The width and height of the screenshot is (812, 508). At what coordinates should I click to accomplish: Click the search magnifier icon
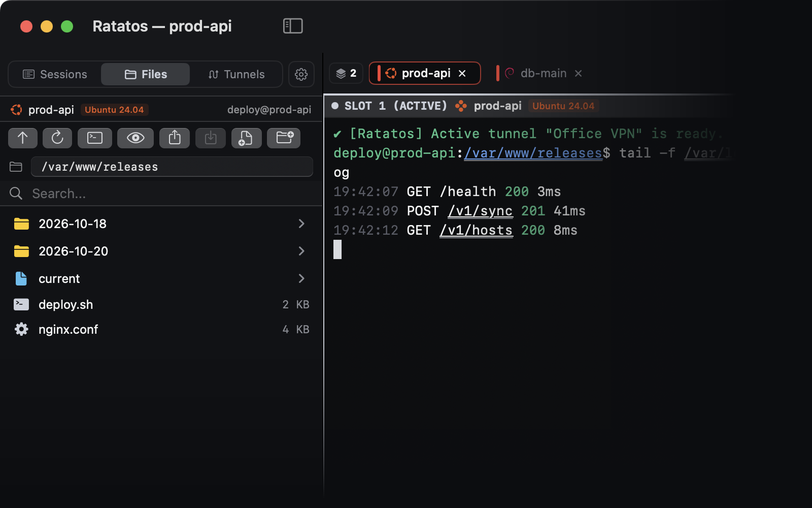(16, 194)
